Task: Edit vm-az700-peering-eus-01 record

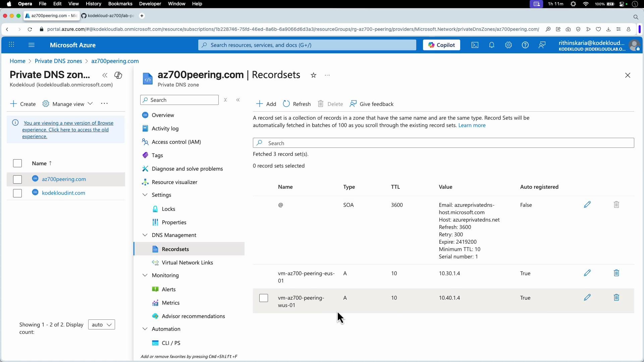Action: coord(587,273)
